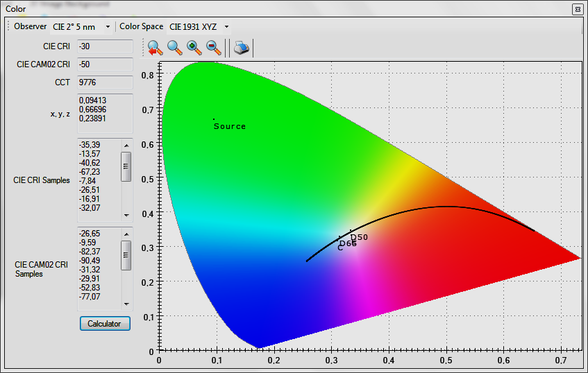Click the Source point on the chromaticity diagram
This screenshot has width=588, height=373.
point(214,119)
